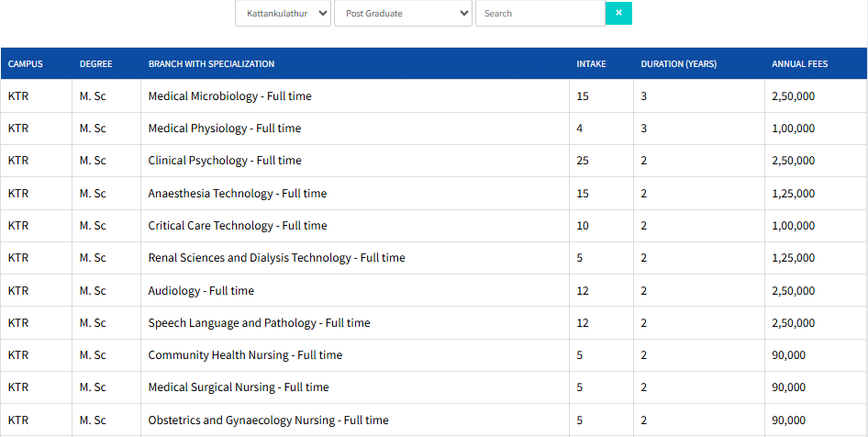Click the Degree column header
The height and width of the screenshot is (437, 868).
point(96,64)
